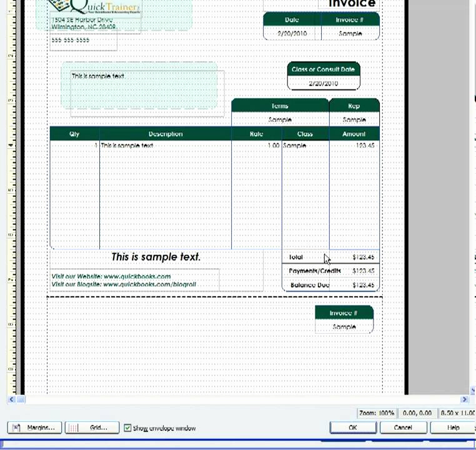Toggle Show envelope window checkbox
This screenshot has width=476, height=450.
[x=127, y=428]
